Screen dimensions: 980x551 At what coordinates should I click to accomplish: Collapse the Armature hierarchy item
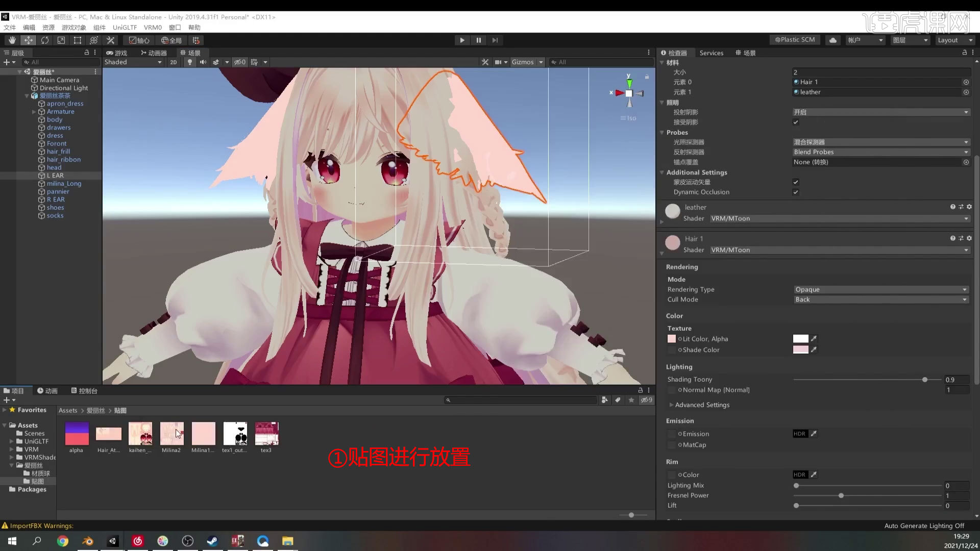point(34,112)
